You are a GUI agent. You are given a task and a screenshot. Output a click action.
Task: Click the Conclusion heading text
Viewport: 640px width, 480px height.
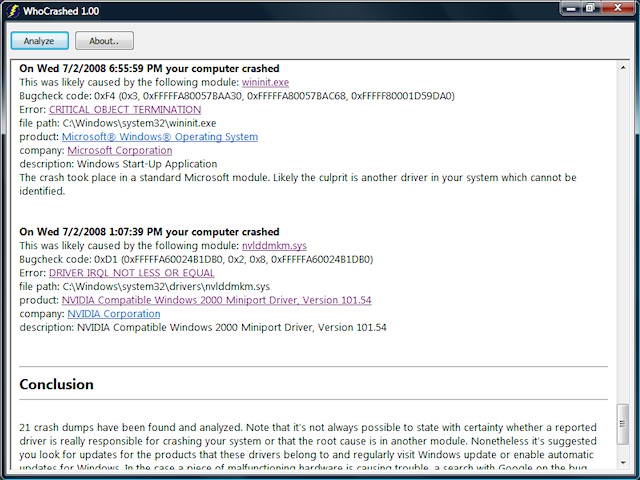57,385
